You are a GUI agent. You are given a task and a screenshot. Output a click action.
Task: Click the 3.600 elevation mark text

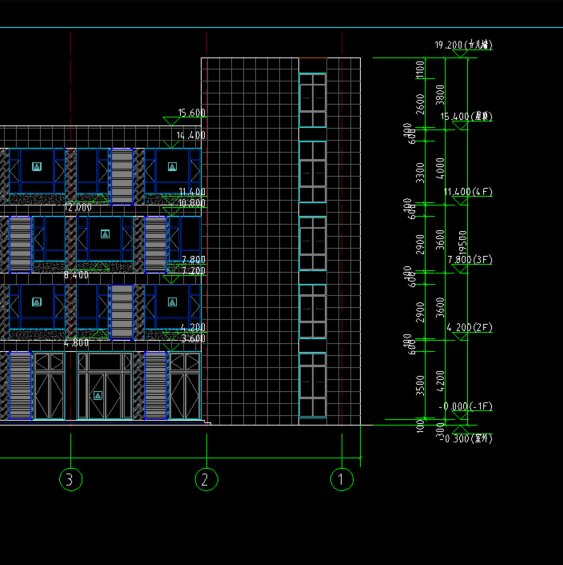(x=193, y=338)
